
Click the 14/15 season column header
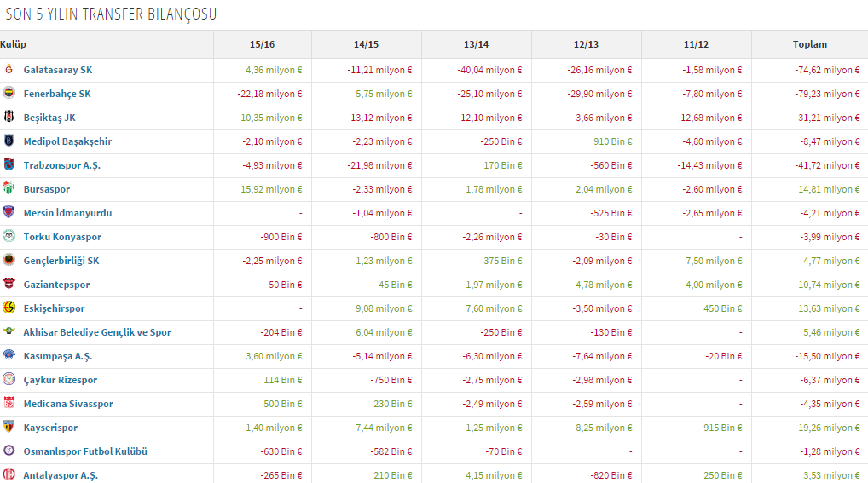pyautogui.click(x=366, y=44)
